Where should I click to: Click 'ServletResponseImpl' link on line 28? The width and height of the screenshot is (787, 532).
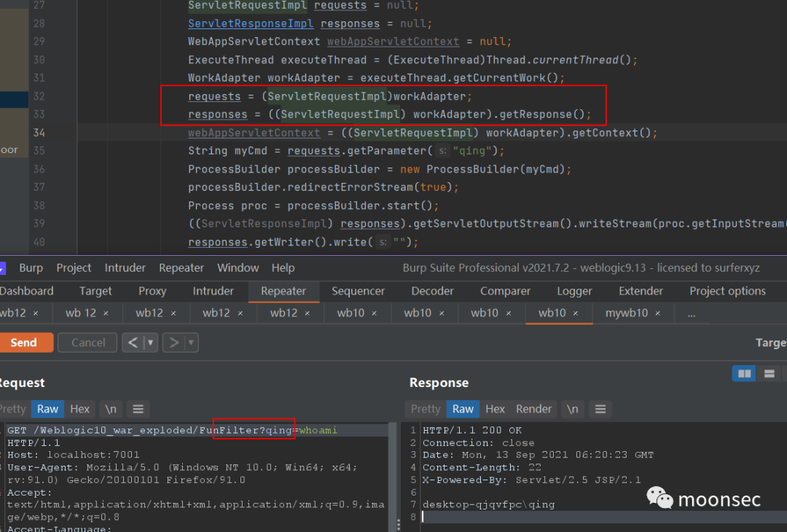251,23
